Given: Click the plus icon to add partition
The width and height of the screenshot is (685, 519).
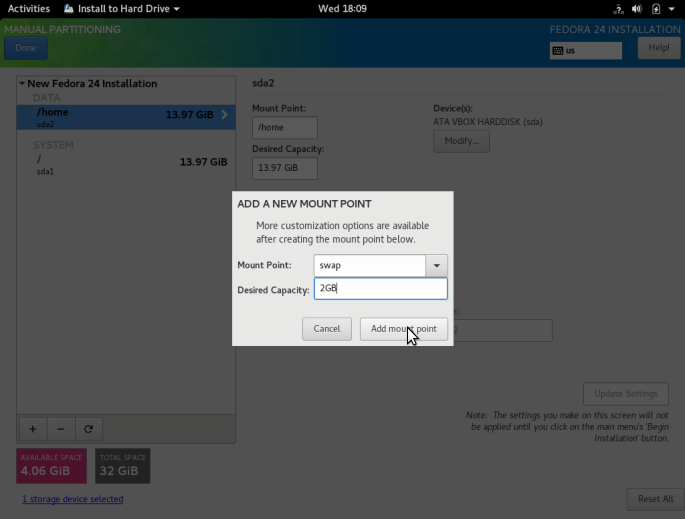Looking at the screenshot, I should 33,429.
